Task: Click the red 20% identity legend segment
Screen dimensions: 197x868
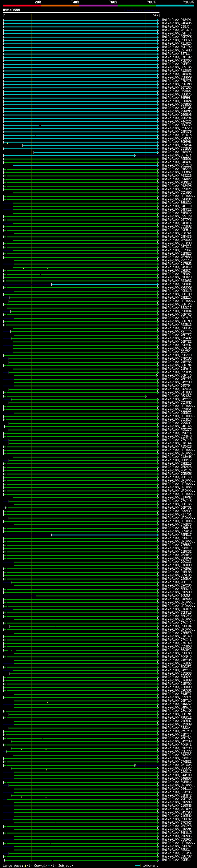Action: 22,6
